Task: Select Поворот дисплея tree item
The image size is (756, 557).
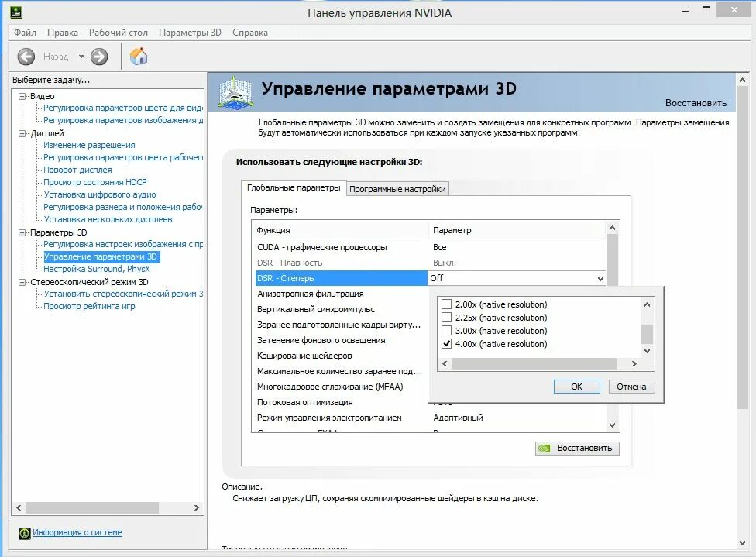Action: point(77,170)
